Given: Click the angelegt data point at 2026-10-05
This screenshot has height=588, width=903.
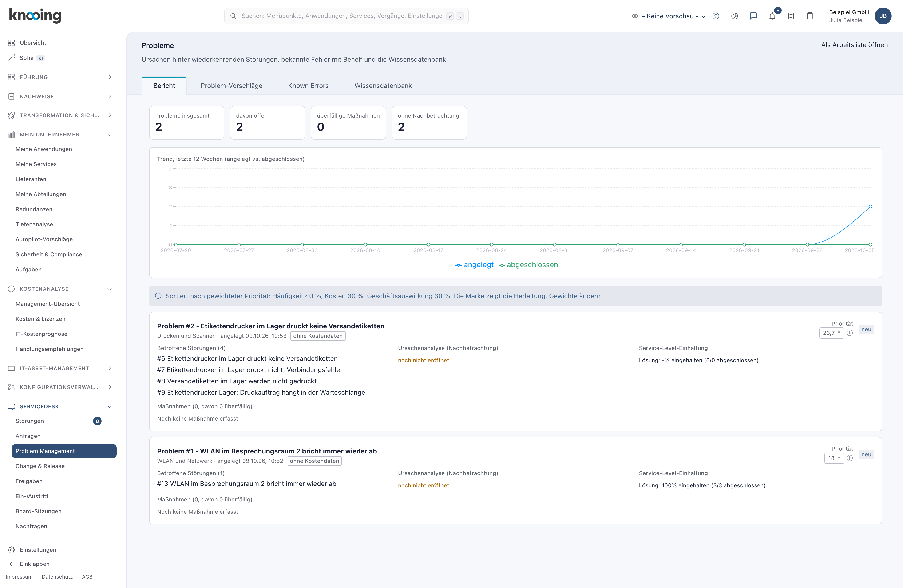Looking at the screenshot, I should (870, 207).
